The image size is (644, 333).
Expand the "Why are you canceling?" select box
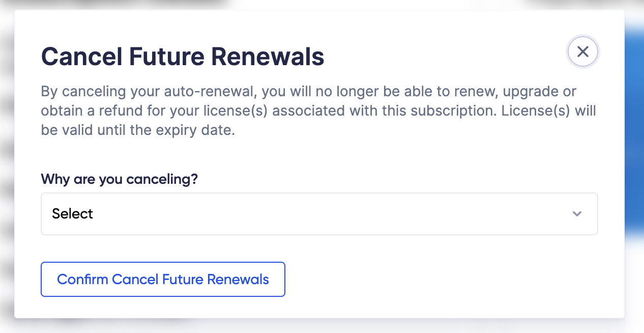coord(319,214)
